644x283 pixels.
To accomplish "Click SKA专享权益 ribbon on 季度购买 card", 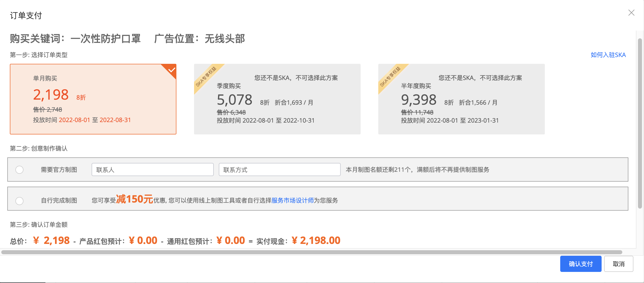I will [206, 76].
